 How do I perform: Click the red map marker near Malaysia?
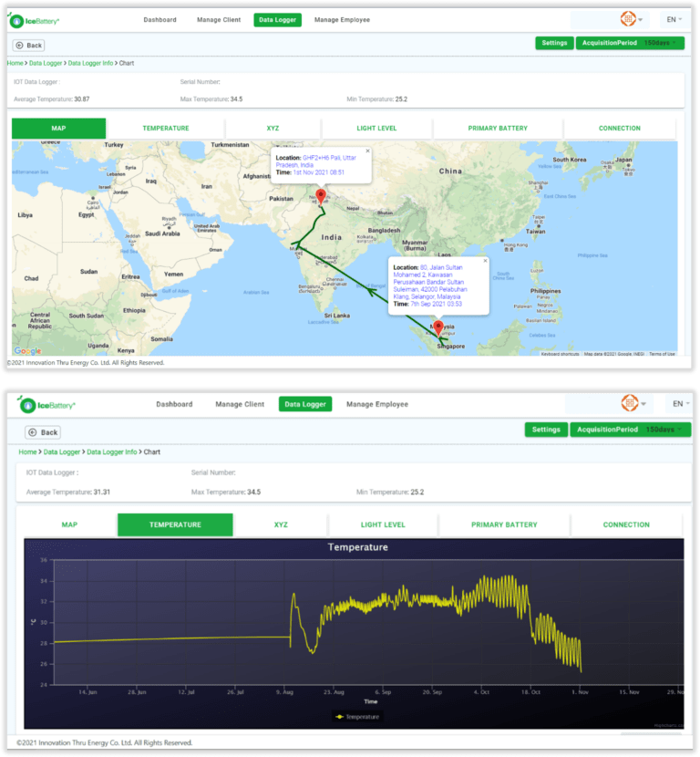pyautogui.click(x=437, y=327)
